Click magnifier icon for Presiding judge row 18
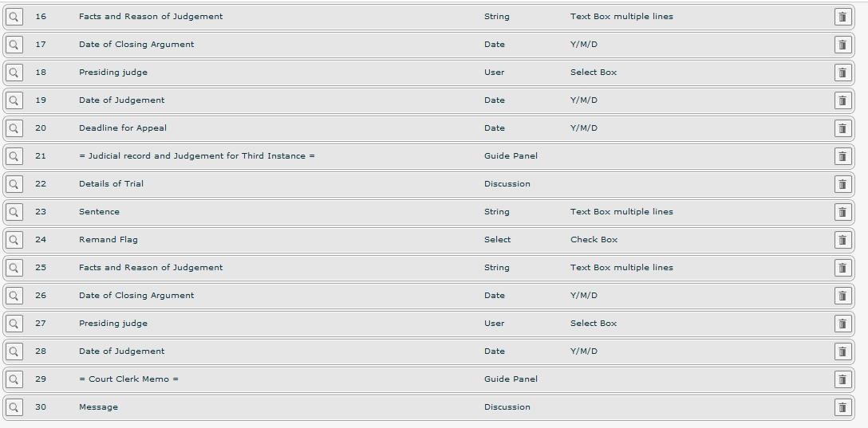 [x=14, y=73]
